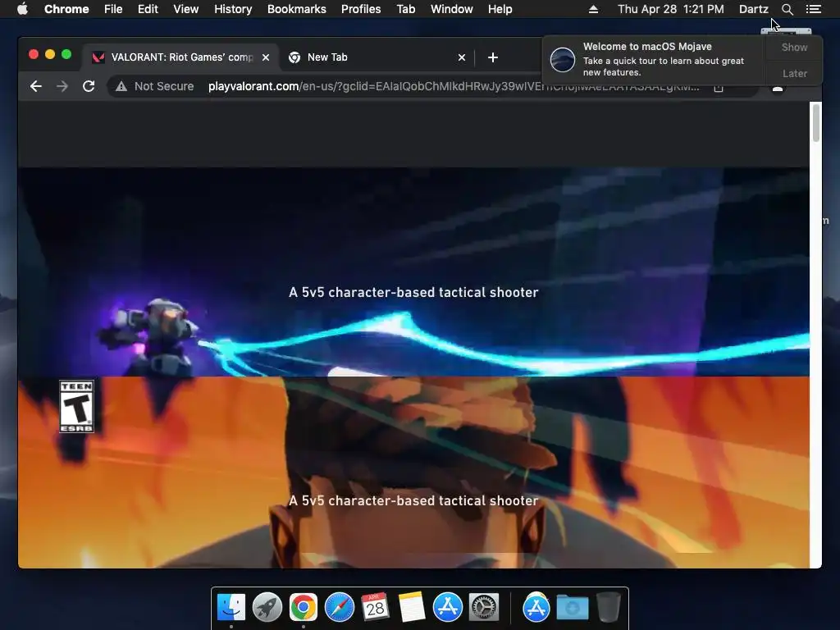The height and width of the screenshot is (630, 840).
Task: Go back to previous page
Action: coord(36,86)
